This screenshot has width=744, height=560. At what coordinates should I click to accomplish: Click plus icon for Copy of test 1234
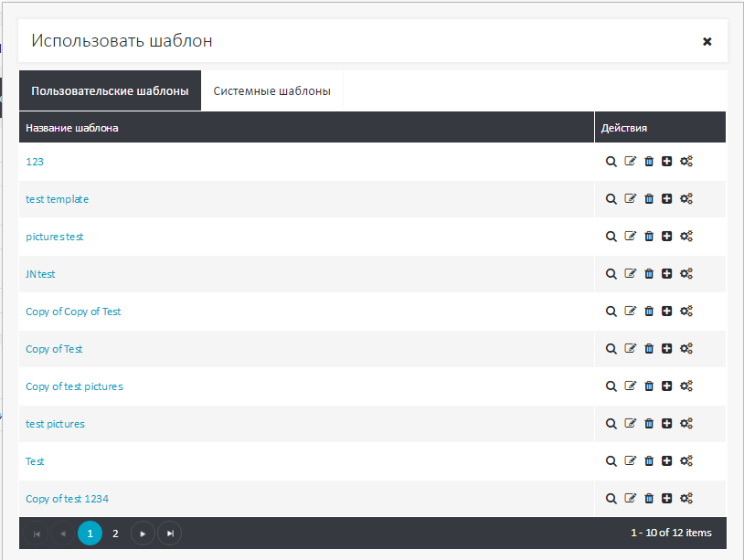coord(666,499)
